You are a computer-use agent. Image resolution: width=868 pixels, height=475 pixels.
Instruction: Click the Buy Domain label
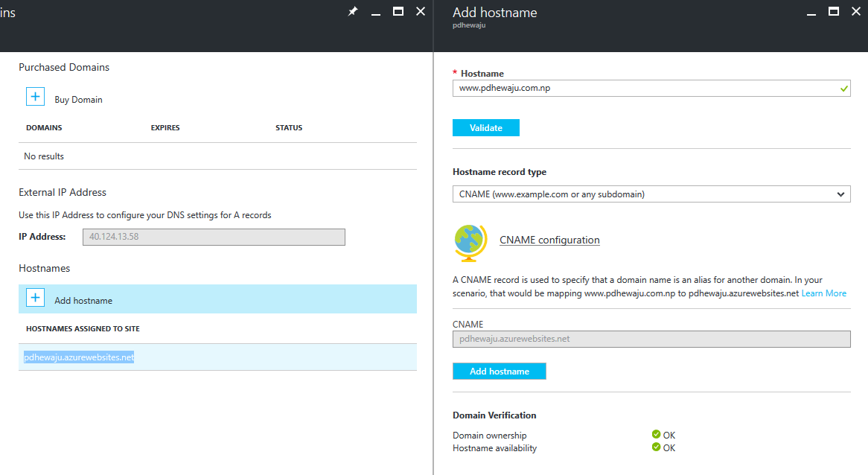[x=79, y=100]
